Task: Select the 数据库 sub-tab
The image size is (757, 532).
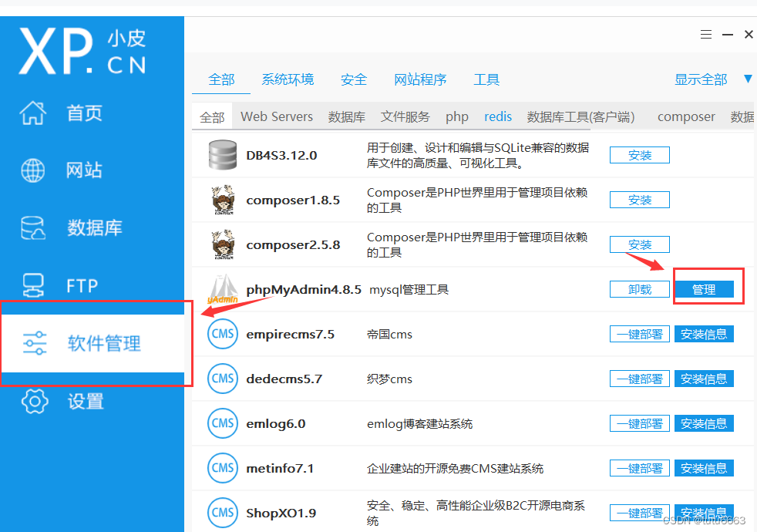Action: tap(347, 117)
